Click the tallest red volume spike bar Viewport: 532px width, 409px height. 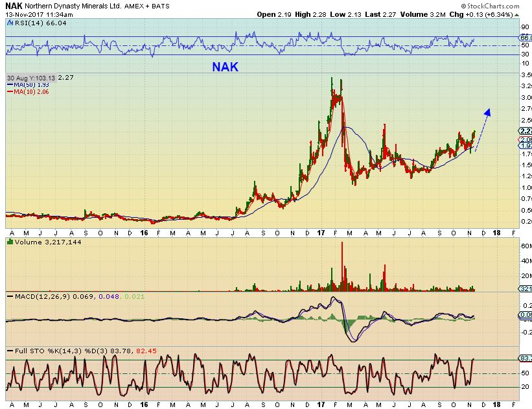pos(342,266)
